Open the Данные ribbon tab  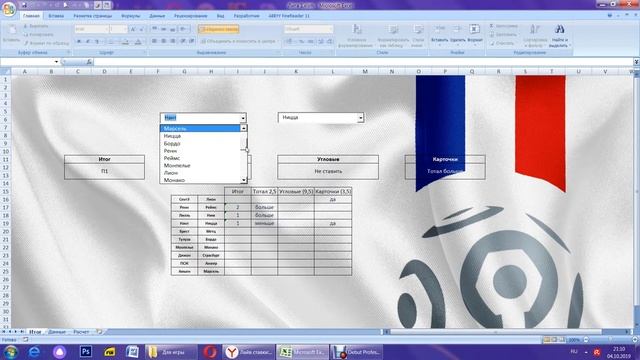pos(157,16)
